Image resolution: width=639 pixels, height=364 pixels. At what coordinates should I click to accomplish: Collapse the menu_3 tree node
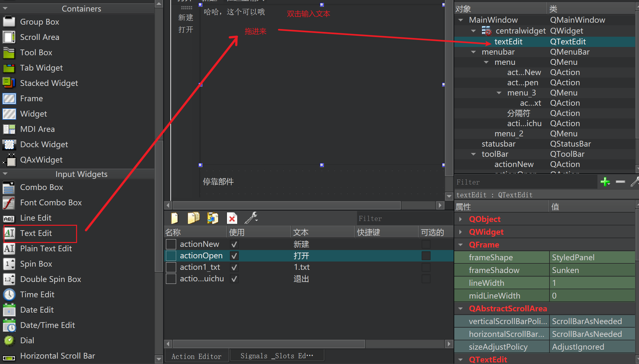pyautogui.click(x=499, y=93)
